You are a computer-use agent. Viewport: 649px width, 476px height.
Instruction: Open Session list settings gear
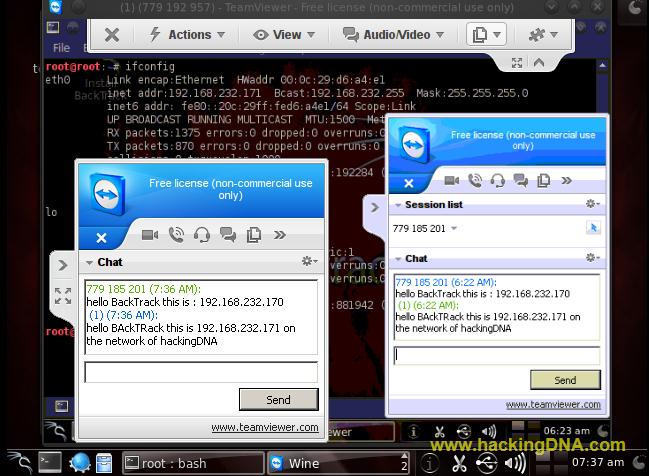(592, 203)
